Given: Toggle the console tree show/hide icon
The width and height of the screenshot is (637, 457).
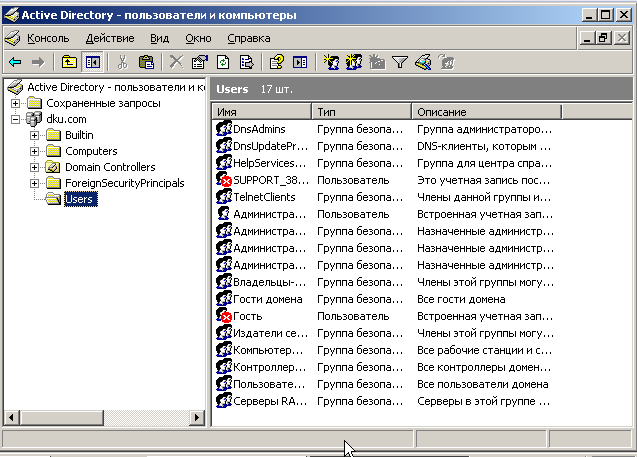Looking at the screenshot, I should [x=92, y=62].
